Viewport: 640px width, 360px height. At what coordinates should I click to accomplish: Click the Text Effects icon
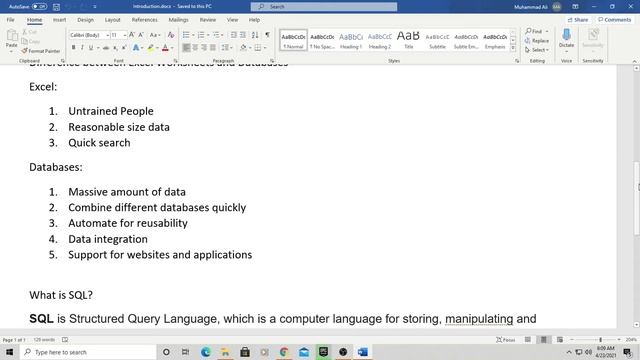136,48
